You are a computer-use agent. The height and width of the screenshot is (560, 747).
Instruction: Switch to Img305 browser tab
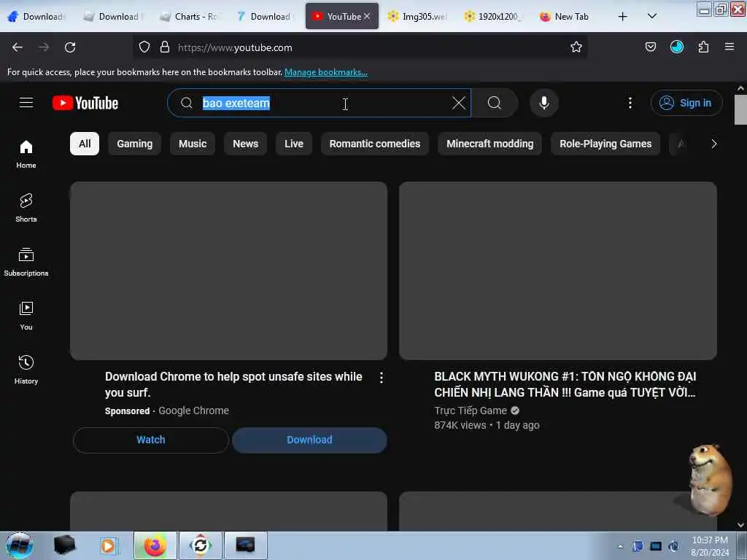point(417,16)
